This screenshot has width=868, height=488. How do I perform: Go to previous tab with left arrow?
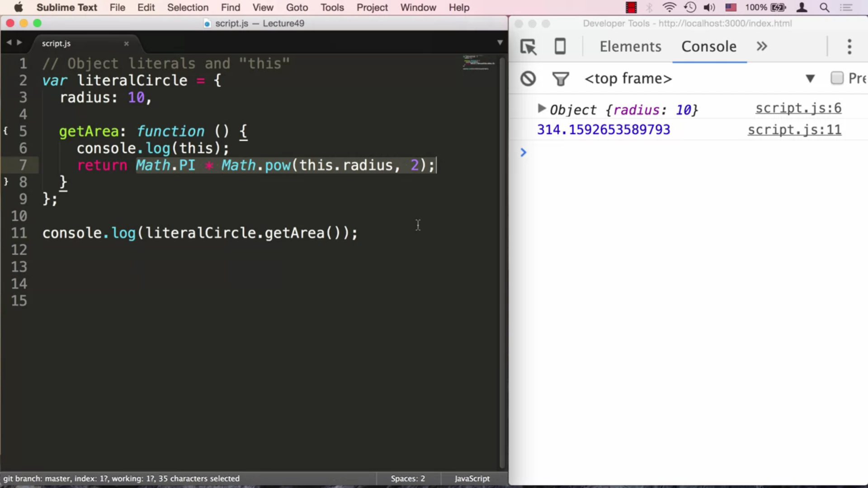[9, 42]
